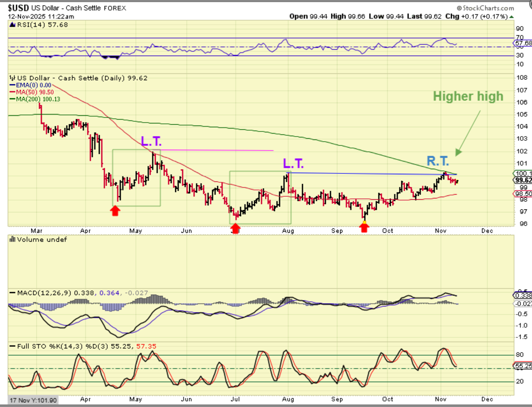
Task: Click the red 98.50 tag on price axis
Action: 523,194
